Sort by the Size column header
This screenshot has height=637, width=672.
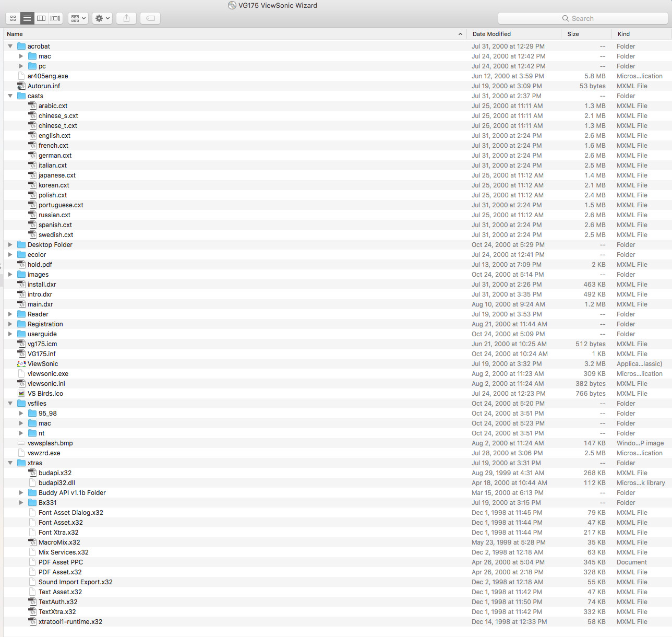[x=587, y=34]
